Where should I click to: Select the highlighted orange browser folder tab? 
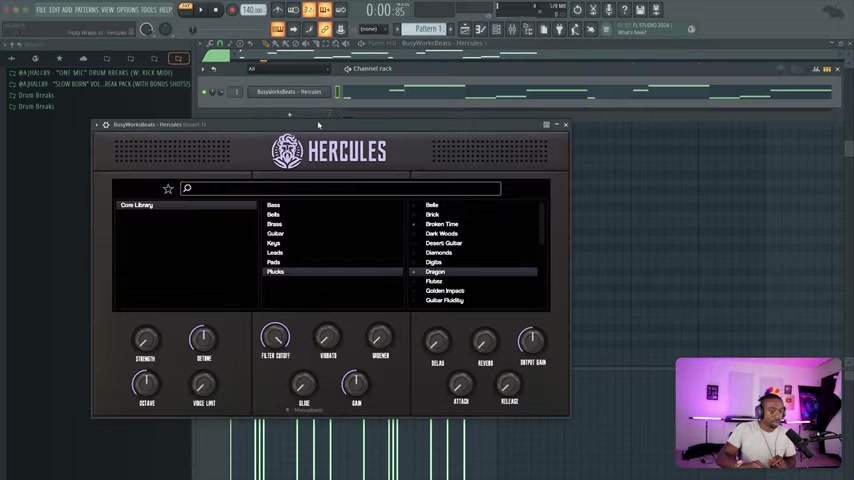pyautogui.click(x=179, y=58)
